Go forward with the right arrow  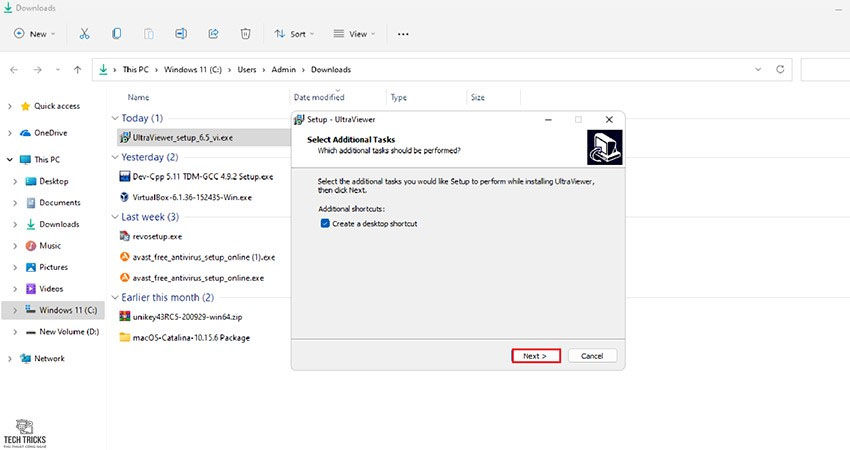tap(37, 69)
